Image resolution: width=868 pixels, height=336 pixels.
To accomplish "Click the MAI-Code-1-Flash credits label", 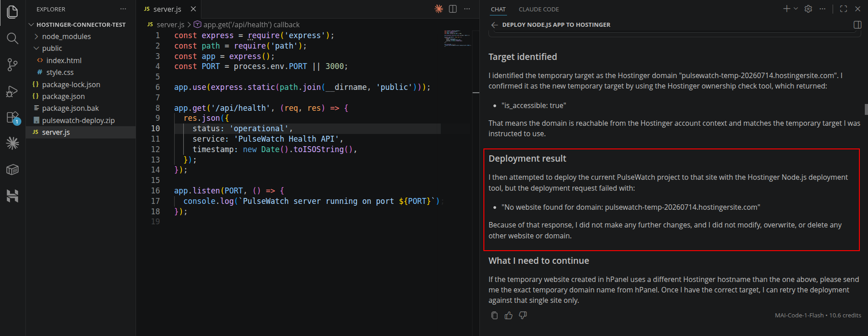I will coord(818,315).
